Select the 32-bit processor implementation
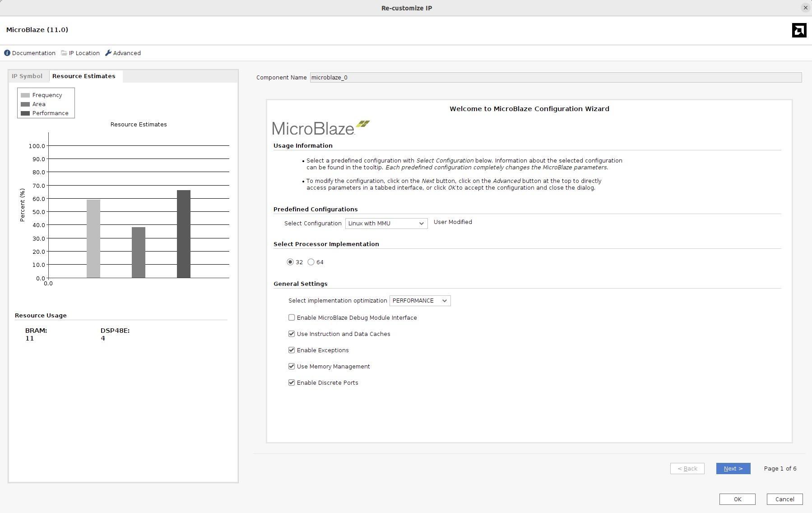 290,262
